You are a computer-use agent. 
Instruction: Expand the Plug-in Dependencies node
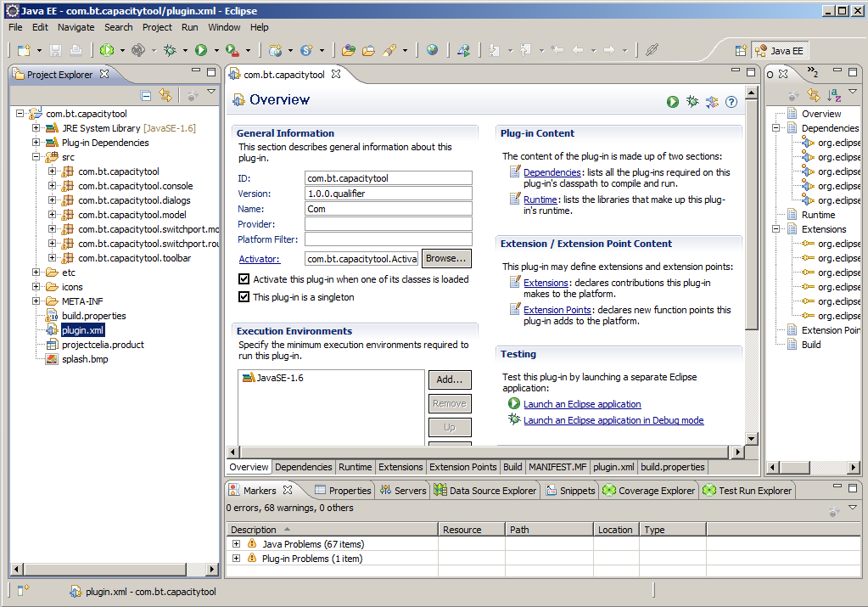(x=36, y=143)
